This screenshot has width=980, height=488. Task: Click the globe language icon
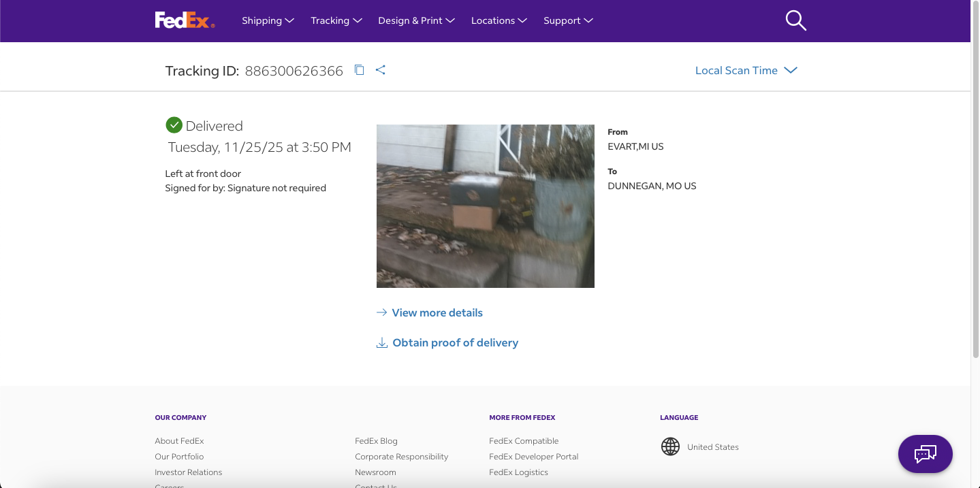point(671,447)
